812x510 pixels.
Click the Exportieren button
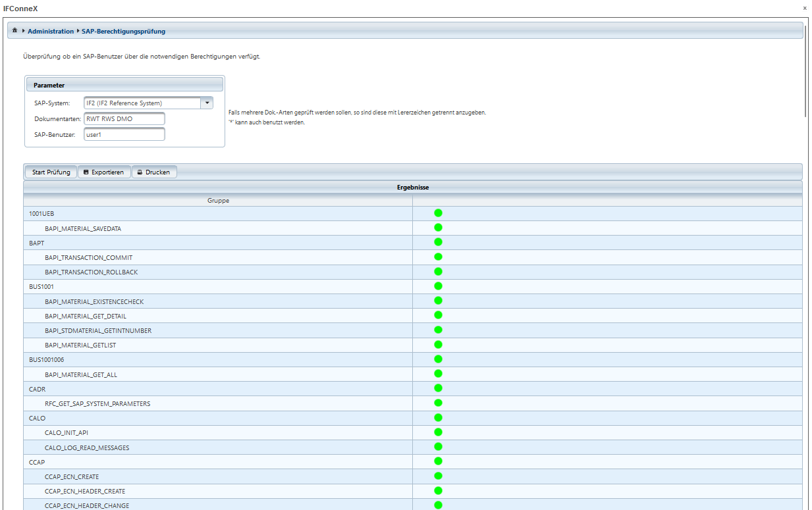[x=104, y=172]
